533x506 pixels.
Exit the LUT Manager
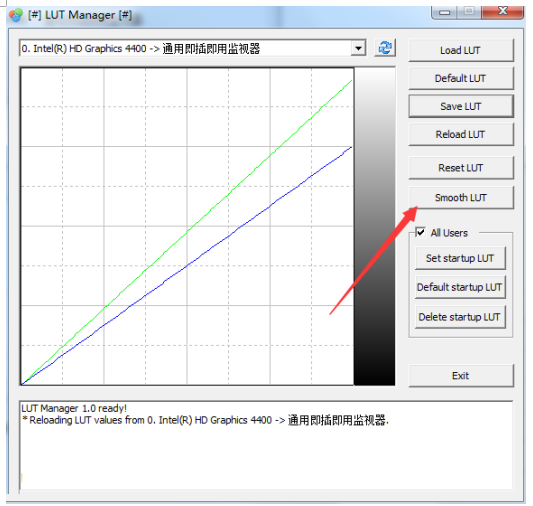coord(461,376)
